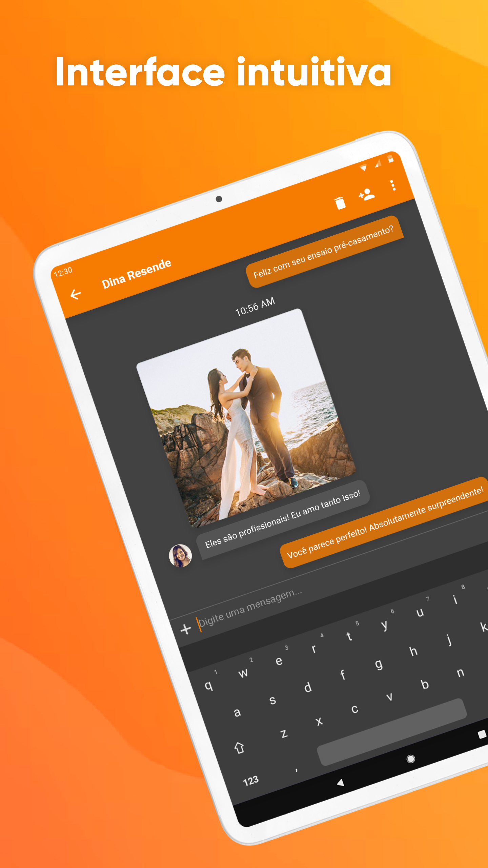Tap the 'i' key
The height and width of the screenshot is (868, 488).
click(455, 599)
